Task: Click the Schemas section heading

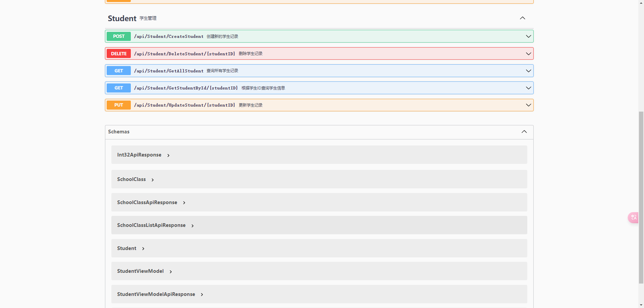Action: tap(119, 132)
